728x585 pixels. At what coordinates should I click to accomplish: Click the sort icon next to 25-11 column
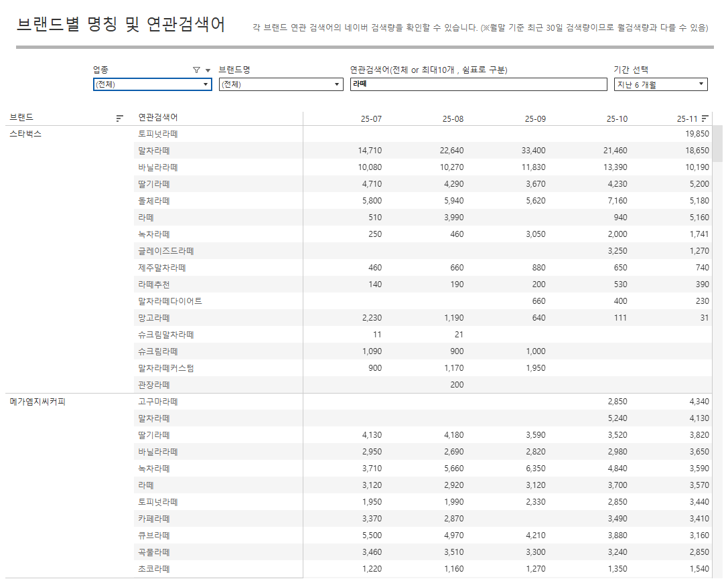click(x=705, y=118)
